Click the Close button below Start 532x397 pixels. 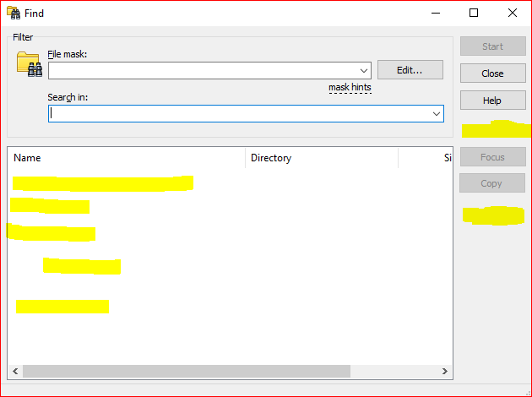492,73
